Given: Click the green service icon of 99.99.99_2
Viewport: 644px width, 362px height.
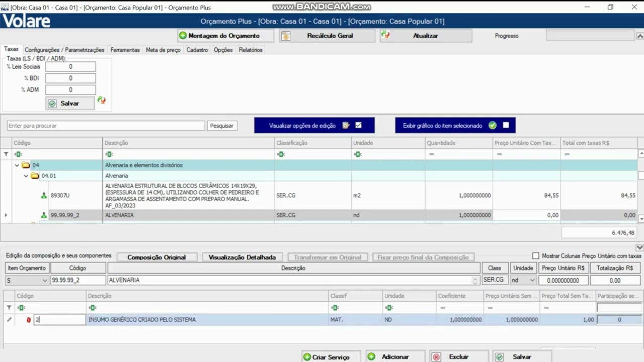Looking at the screenshot, I should coord(44,215).
